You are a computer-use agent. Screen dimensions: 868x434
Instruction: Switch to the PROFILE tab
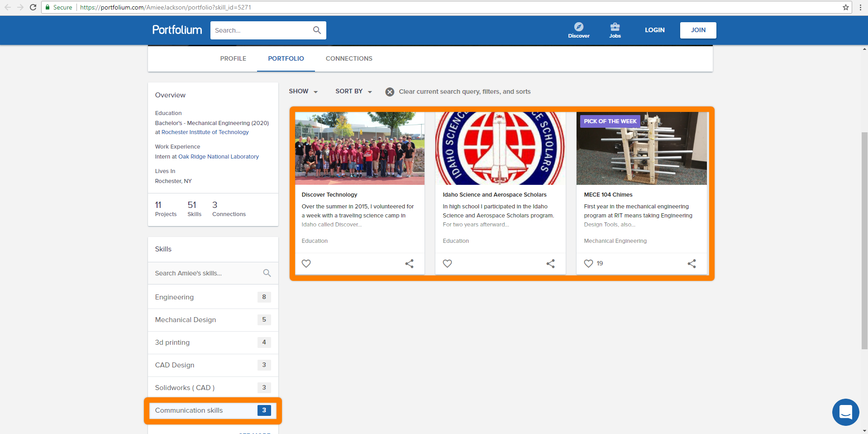pyautogui.click(x=233, y=58)
